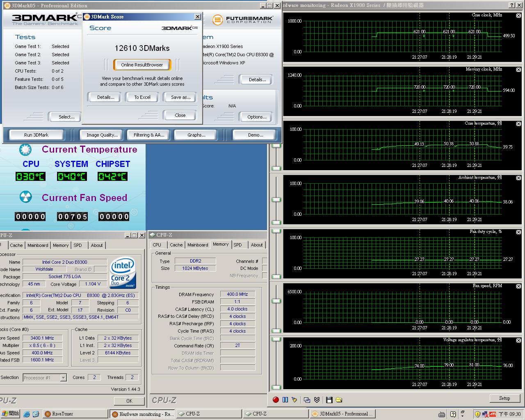The height and width of the screenshot is (420, 525).
Task: Export score with To Excel button
Action: (x=142, y=97)
